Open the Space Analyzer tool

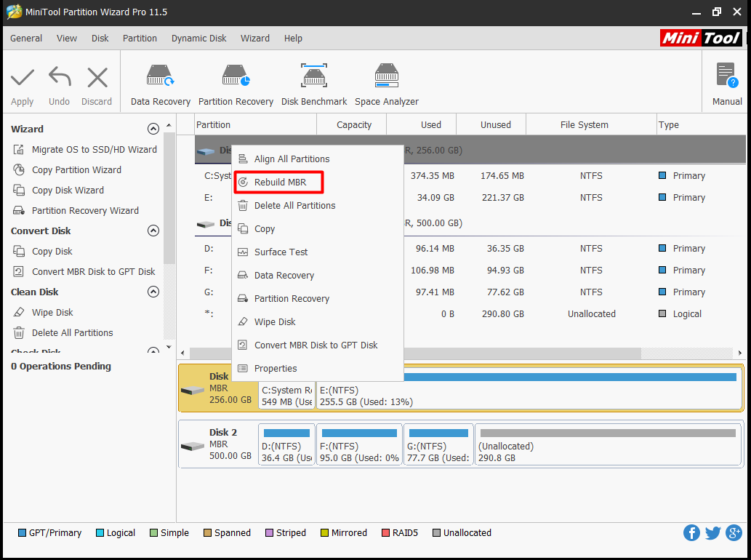[386, 84]
